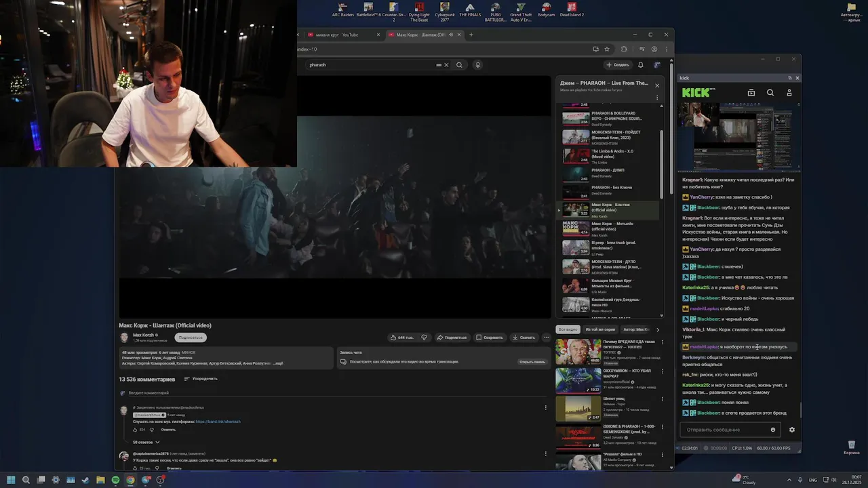Screen dimensions: 868x488
Task: Click Скачать download button
Action: pos(524,337)
